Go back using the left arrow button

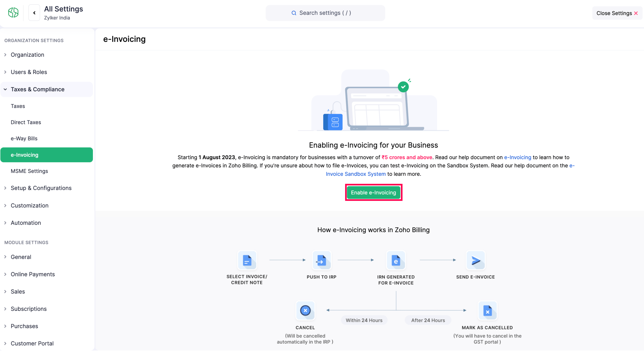[x=34, y=13]
